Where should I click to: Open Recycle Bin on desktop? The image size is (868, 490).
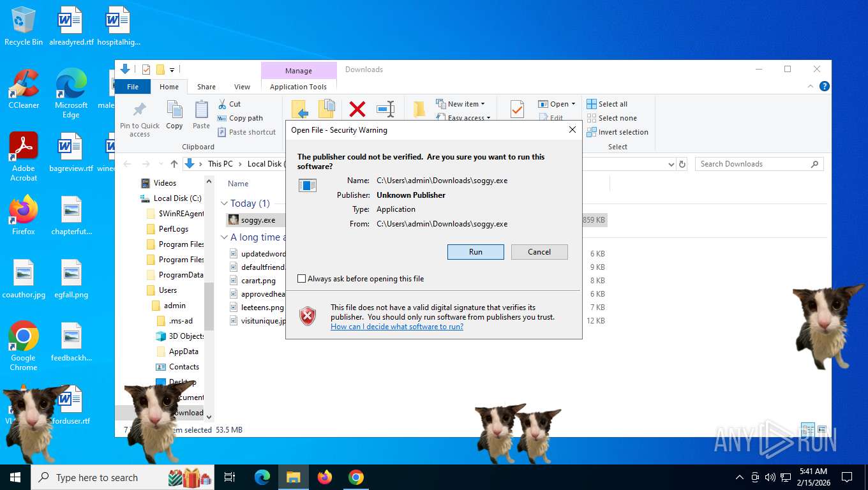coord(24,27)
